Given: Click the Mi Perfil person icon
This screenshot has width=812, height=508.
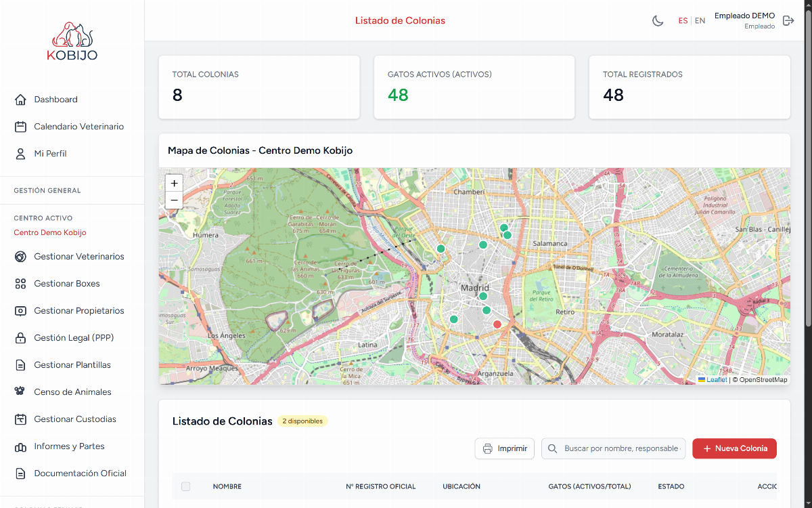Looking at the screenshot, I should point(20,154).
